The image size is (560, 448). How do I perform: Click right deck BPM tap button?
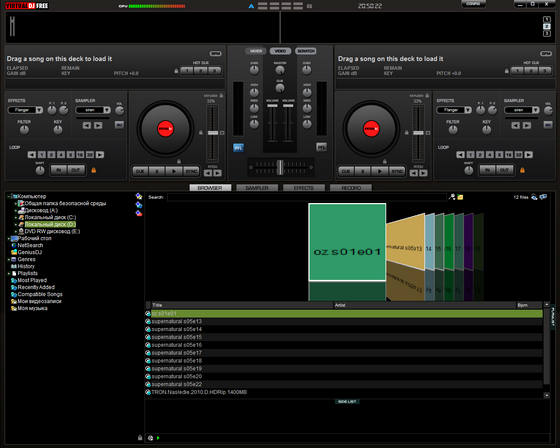pyautogui.click(x=546, y=53)
